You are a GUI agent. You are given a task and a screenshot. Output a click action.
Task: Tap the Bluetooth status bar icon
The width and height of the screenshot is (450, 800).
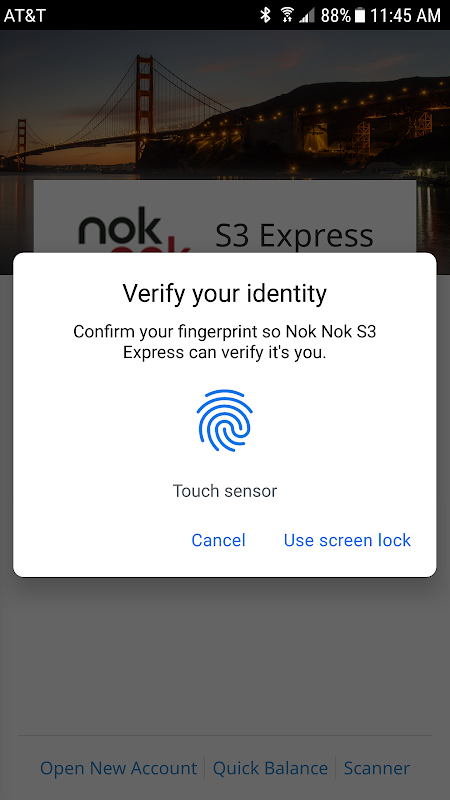[x=265, y=15]
